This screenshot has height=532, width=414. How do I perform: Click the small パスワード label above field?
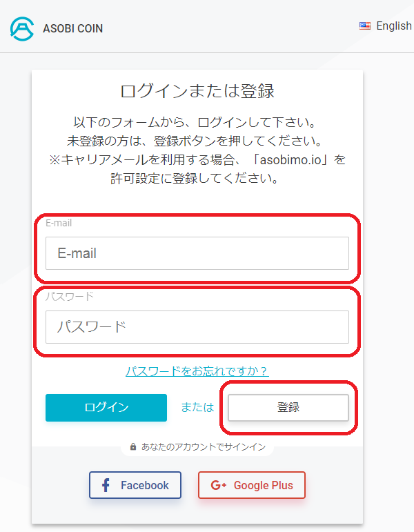click(70, 297)
